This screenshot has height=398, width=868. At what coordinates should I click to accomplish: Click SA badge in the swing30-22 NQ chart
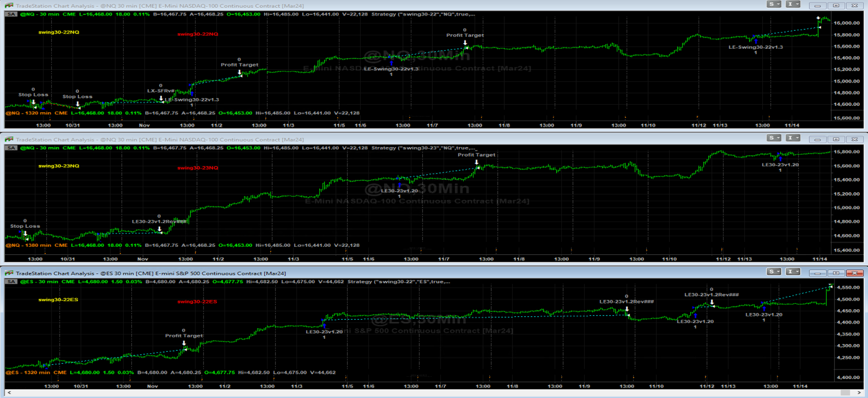pyautogui.click(x=11, y=14)
